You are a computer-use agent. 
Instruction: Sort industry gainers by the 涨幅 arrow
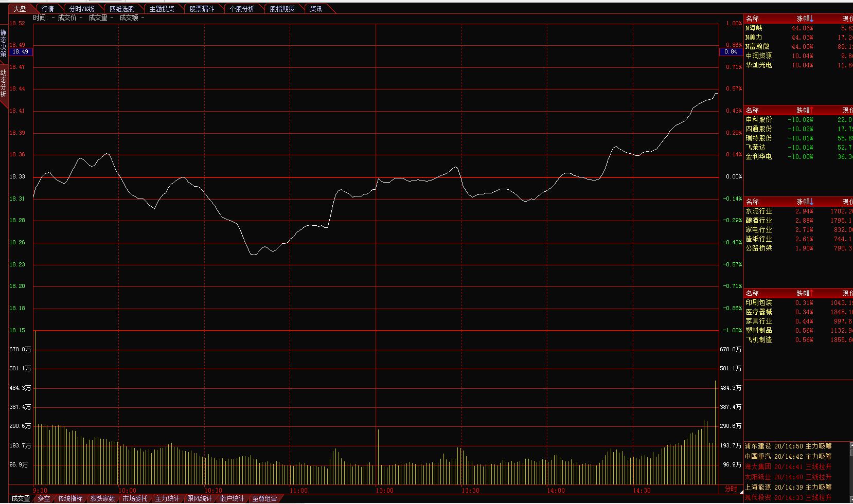point(812,202)
